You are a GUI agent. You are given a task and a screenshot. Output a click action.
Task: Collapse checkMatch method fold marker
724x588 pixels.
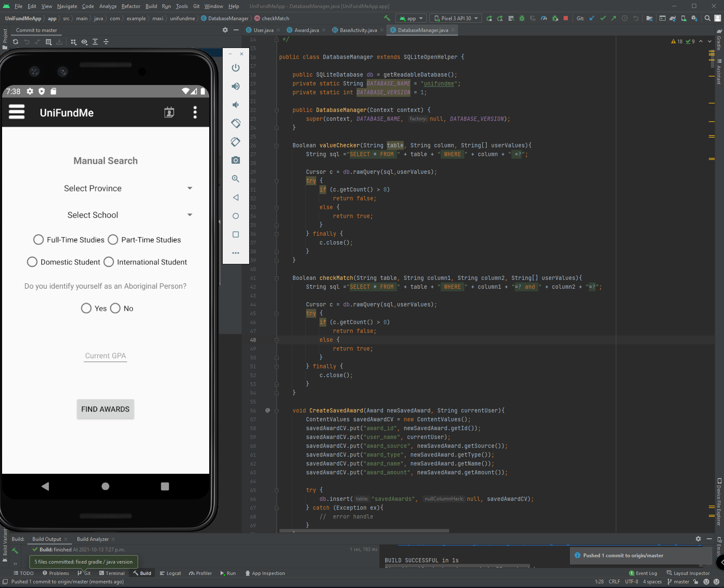tap(277, 278)
